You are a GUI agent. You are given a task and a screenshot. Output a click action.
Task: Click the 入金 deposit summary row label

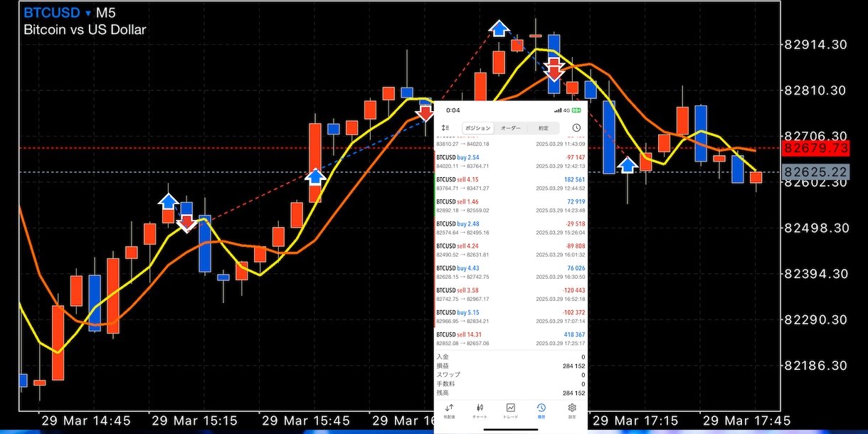point(443,356)
